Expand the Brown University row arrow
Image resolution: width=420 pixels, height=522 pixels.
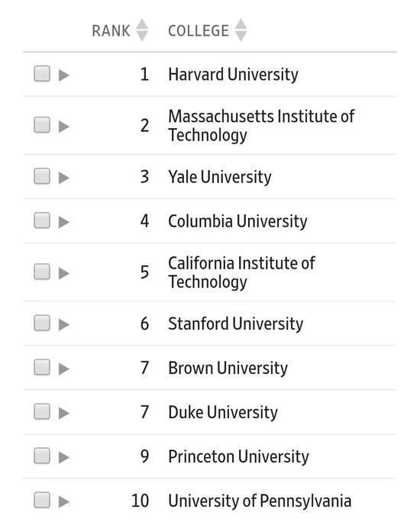63,369
